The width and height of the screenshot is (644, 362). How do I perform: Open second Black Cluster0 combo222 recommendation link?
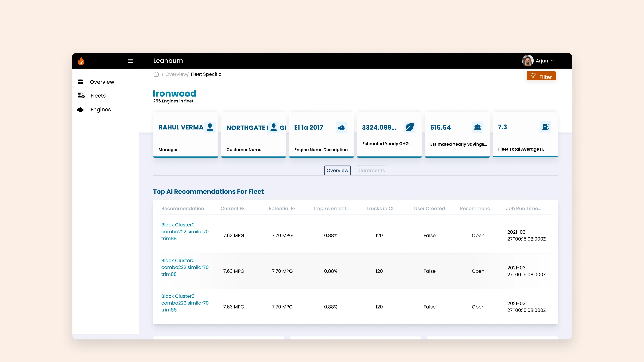185,267
